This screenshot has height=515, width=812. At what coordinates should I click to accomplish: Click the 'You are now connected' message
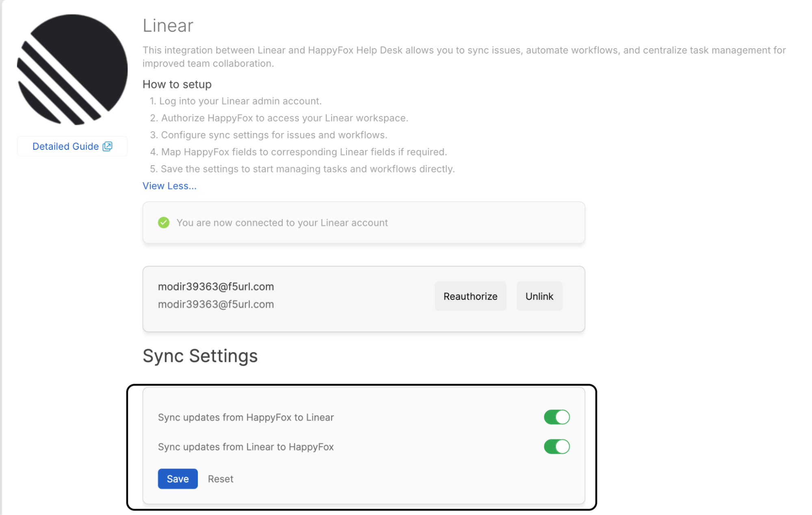[x=282, y=223]
